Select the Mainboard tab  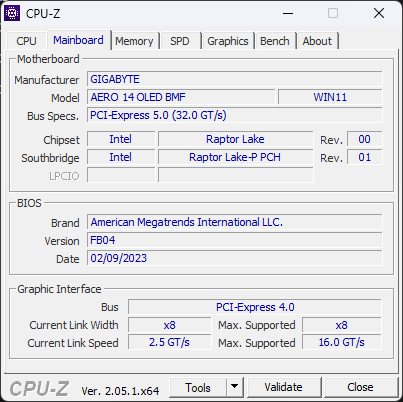78,40
